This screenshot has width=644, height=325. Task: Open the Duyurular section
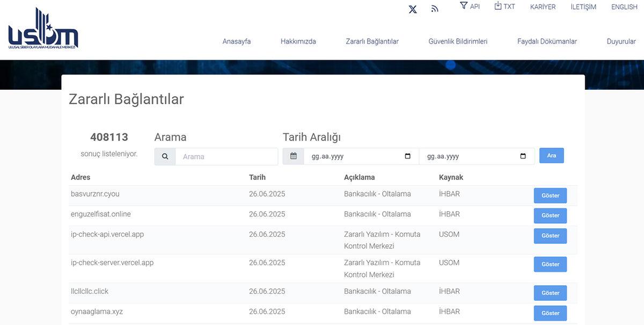click(x=621, y=41)
